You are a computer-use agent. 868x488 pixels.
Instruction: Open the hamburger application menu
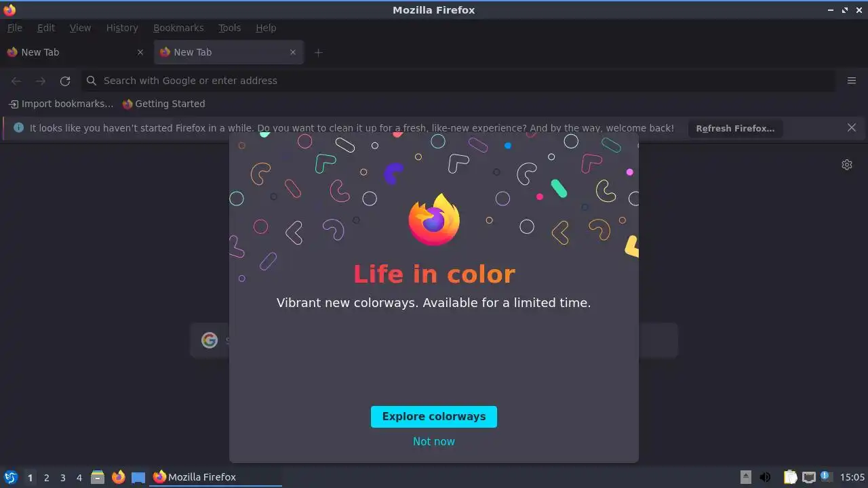(x=852, y=81)
